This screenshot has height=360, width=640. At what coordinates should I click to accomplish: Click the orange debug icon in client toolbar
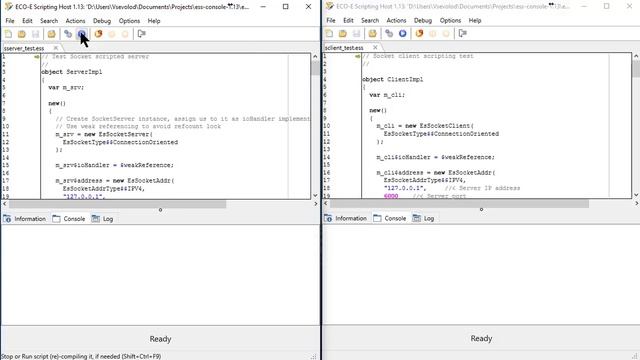coord(419,33)
